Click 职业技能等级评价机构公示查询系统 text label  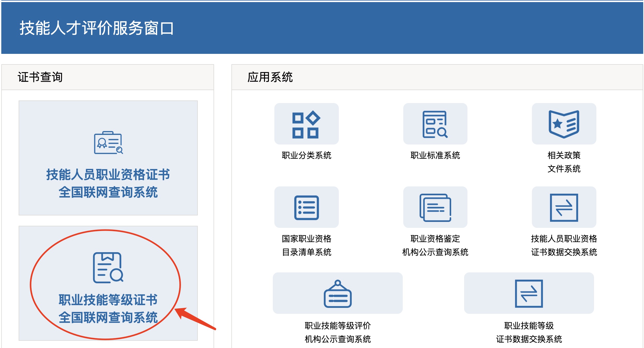click(338, 332)
